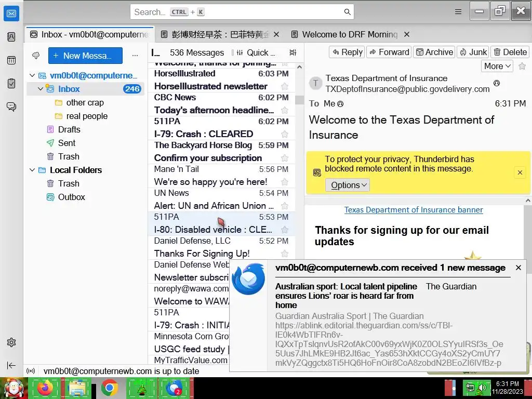532x399 pixels.
Task: Open Settings gear in sidebar
Action: (11, 342)
